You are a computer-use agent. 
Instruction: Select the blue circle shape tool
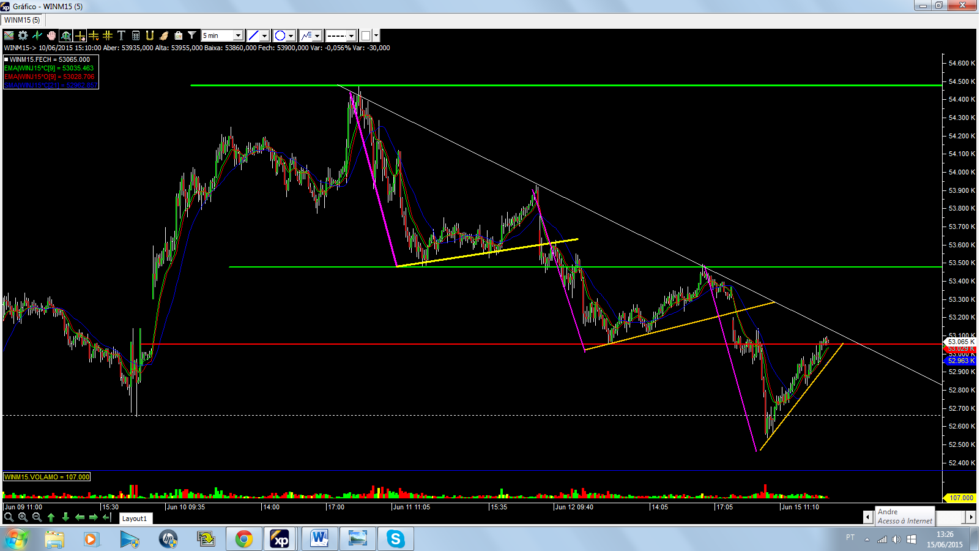coord(280,36)
